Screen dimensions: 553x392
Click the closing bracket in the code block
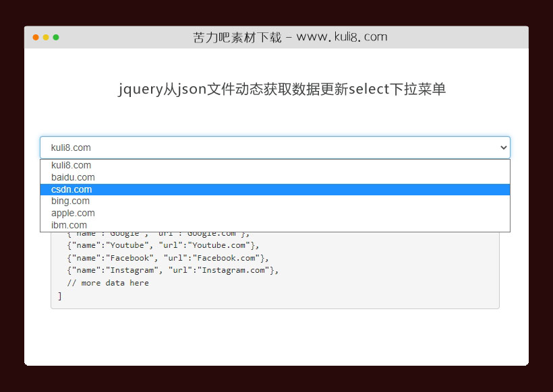[x=59, y=294]
